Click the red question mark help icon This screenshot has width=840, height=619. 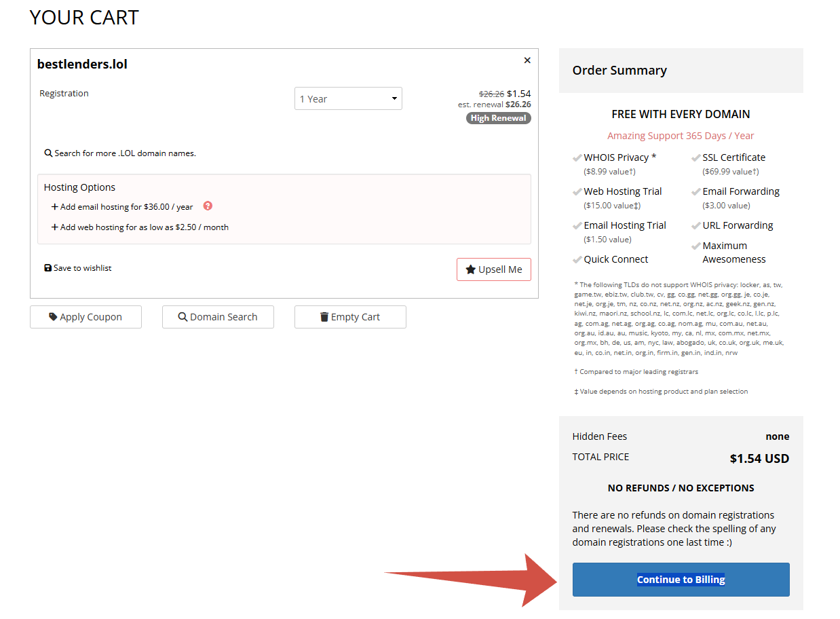208,206
